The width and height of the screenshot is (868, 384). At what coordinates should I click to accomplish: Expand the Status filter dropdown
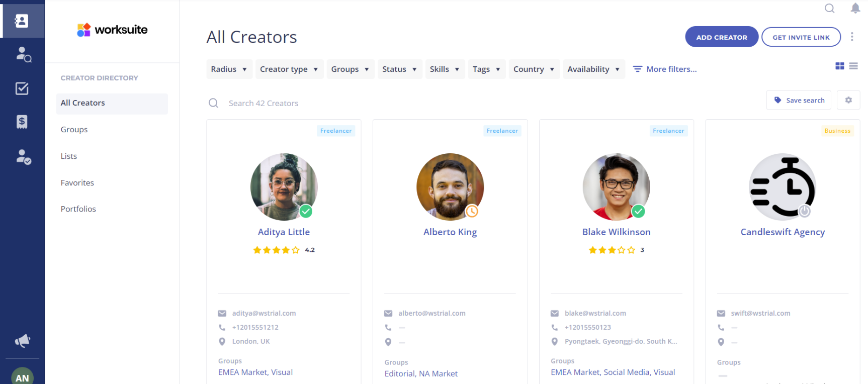399,69
